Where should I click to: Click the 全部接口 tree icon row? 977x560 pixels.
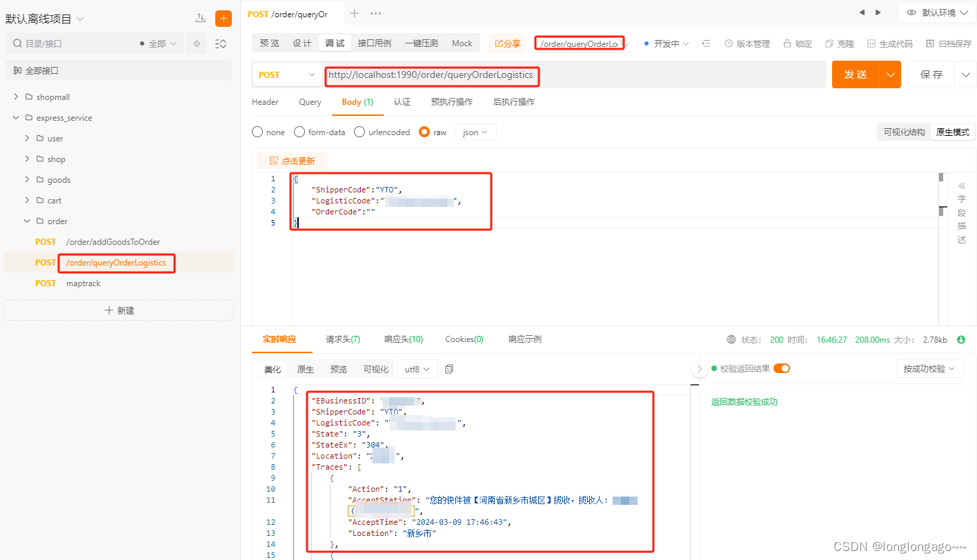pyautogui.click(x=119, y=70)
